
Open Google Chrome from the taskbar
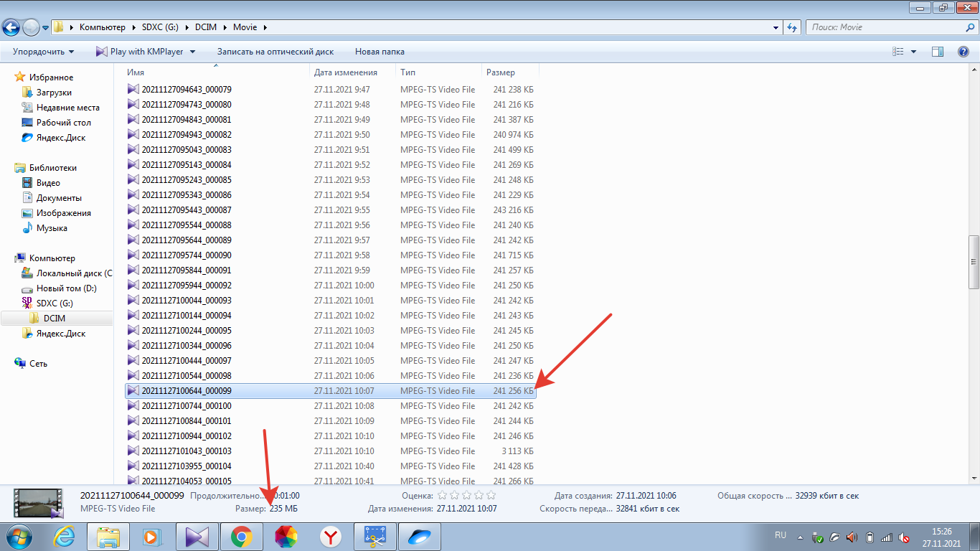tap(241, 537)
